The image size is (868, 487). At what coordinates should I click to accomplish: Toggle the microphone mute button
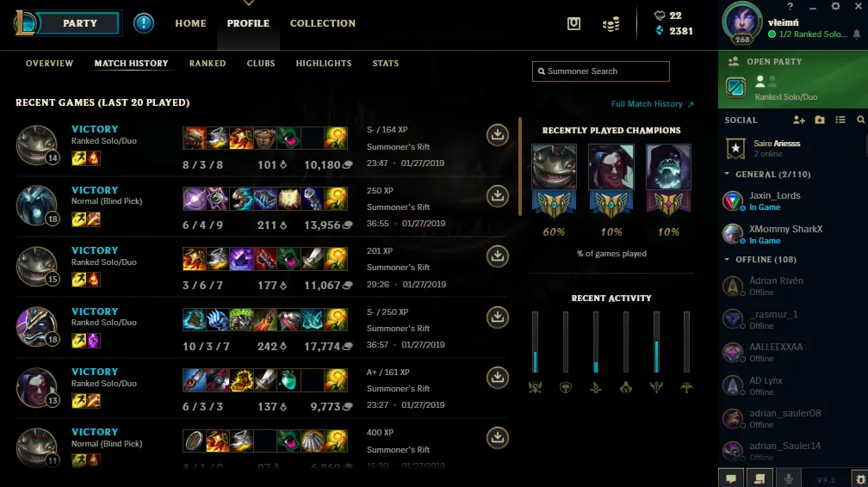788,478
